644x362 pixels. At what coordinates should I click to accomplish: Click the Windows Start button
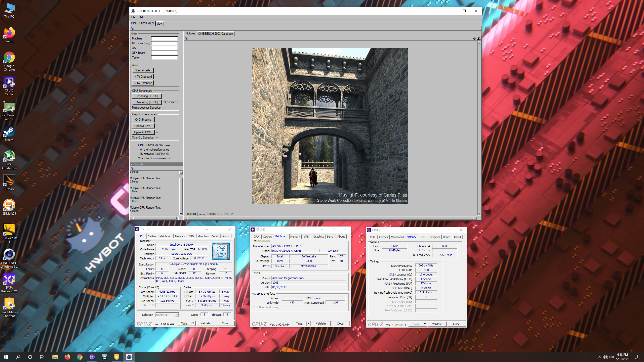tap(6, 357)
